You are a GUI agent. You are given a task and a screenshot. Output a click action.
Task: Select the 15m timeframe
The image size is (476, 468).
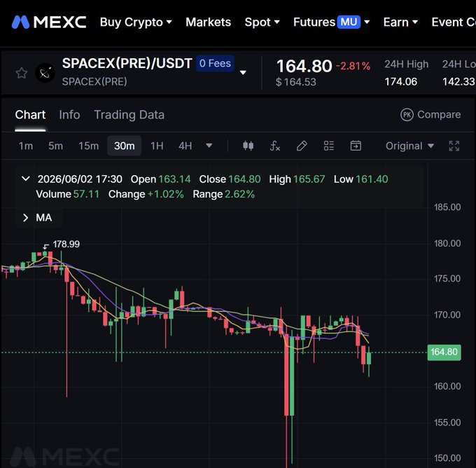pos(89,146)
